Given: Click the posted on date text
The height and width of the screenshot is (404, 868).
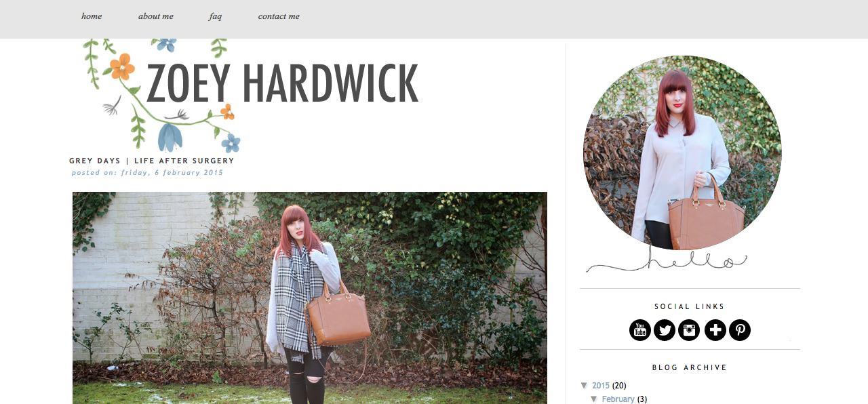Looking at the screenshot, I should click(x=147, y=172).
